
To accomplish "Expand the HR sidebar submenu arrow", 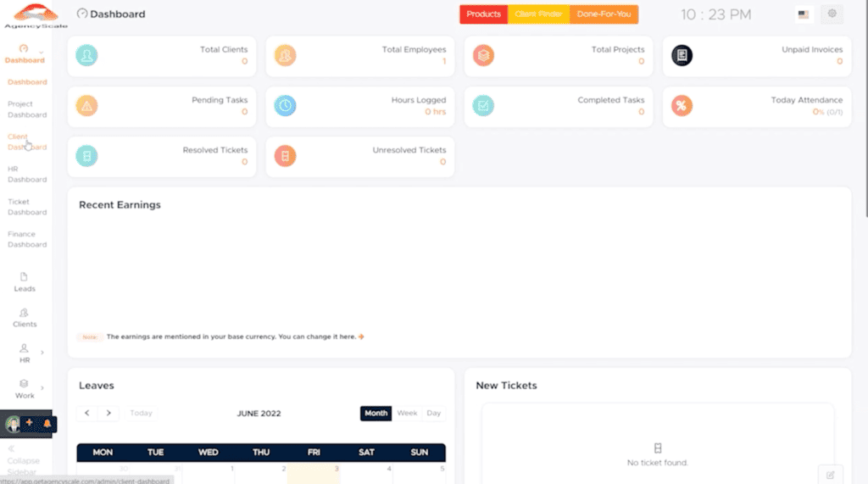I will pos(42,353).
